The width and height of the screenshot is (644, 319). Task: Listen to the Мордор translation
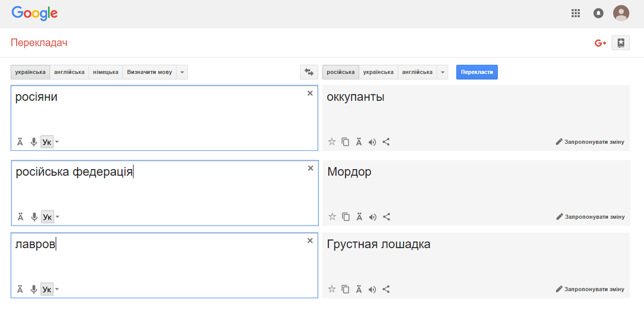click(x=373, y=217)
